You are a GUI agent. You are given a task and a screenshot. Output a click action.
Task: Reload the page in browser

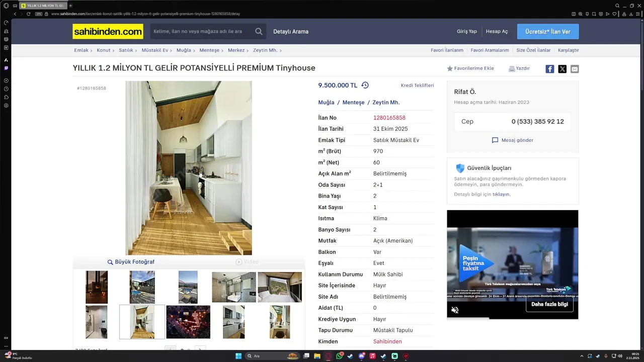point(29,14)
